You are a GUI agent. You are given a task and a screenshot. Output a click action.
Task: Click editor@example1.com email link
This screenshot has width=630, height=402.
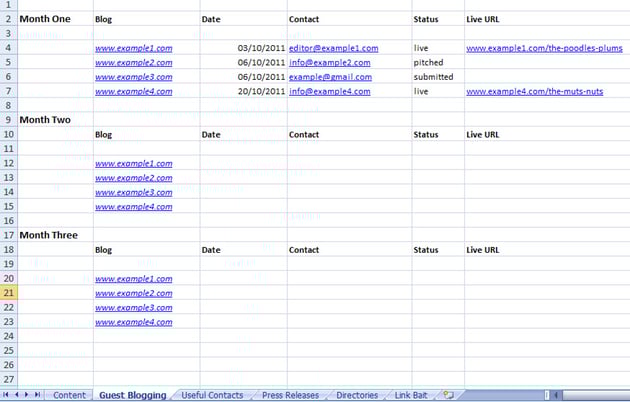[333, 48]
